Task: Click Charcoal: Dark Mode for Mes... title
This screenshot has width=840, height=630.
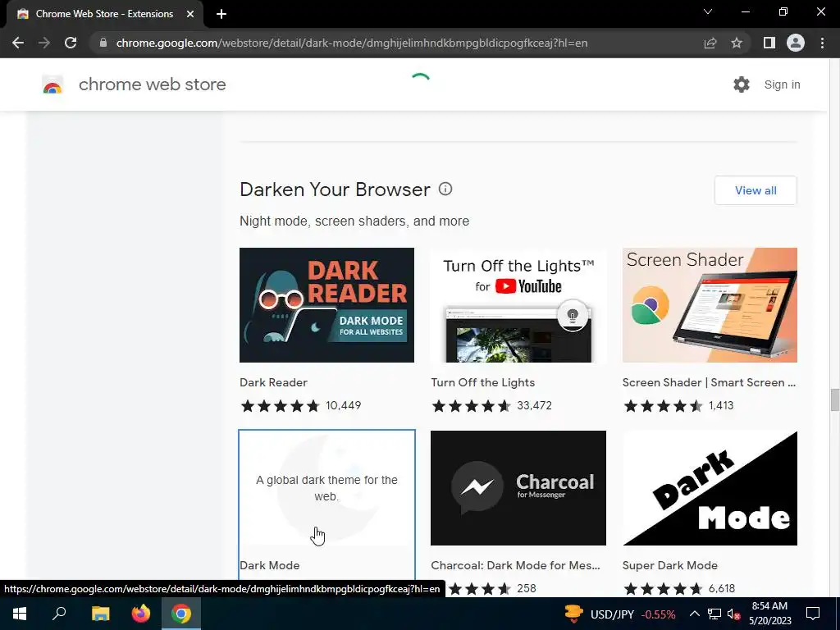Action: pyautogui.click(x=515, y=565)
